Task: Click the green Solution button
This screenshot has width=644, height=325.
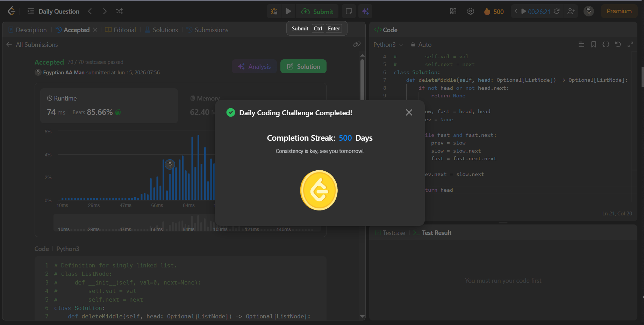Action: click(303, 66)
